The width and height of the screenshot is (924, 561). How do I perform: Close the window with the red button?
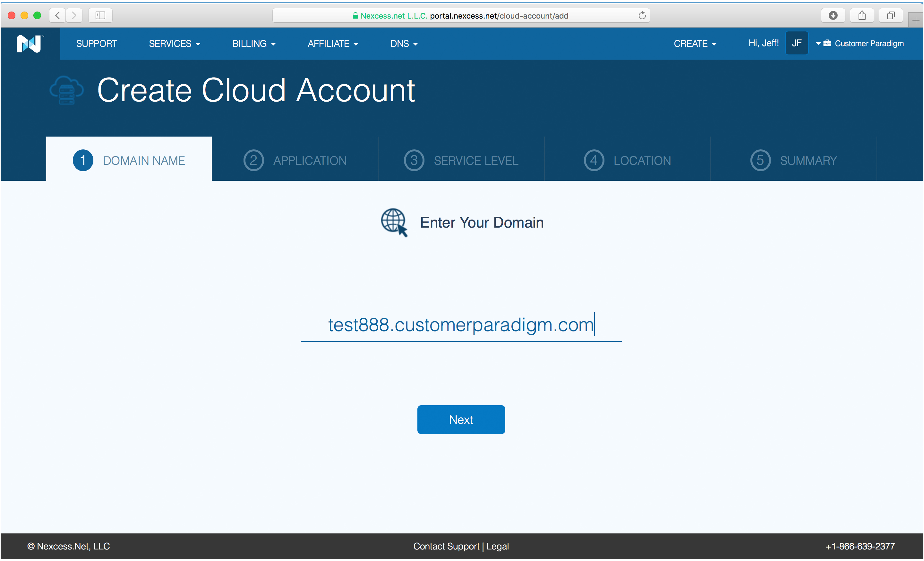click(x=11, y=15)
